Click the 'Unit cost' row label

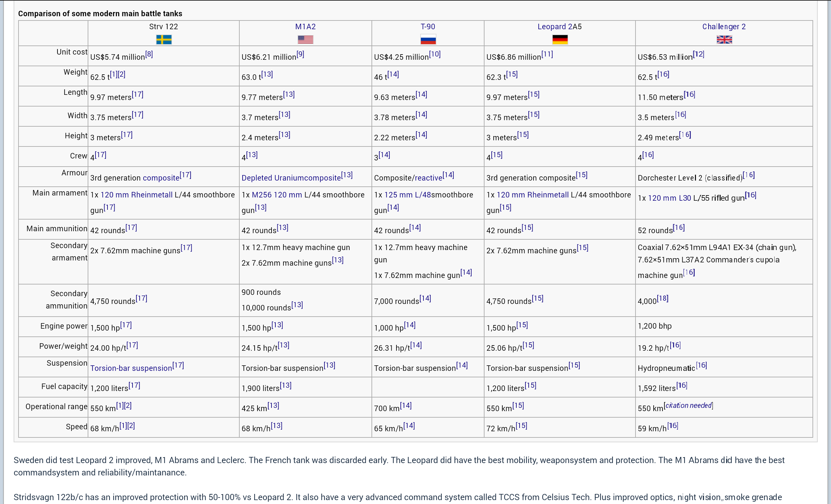(x=72, y=52)
